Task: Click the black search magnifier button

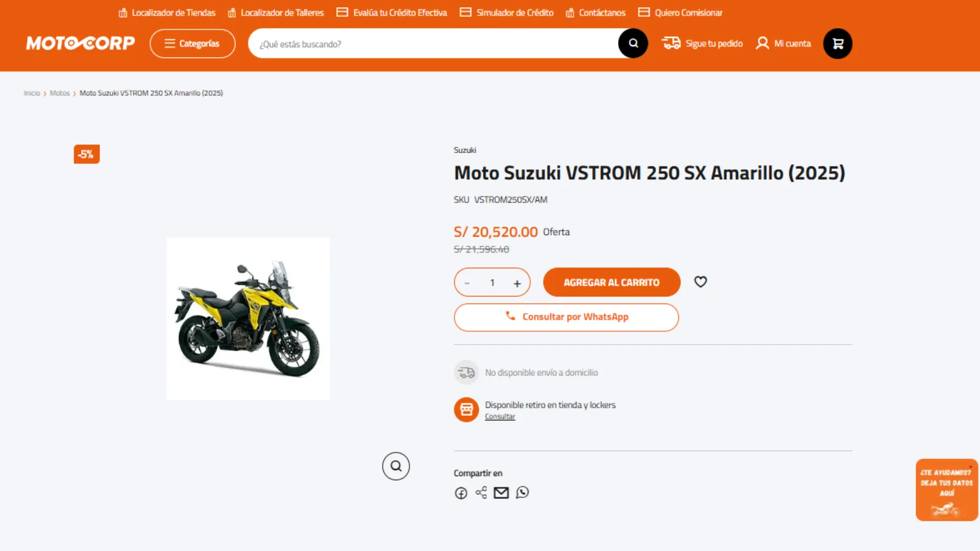Action: pos(633,43)
